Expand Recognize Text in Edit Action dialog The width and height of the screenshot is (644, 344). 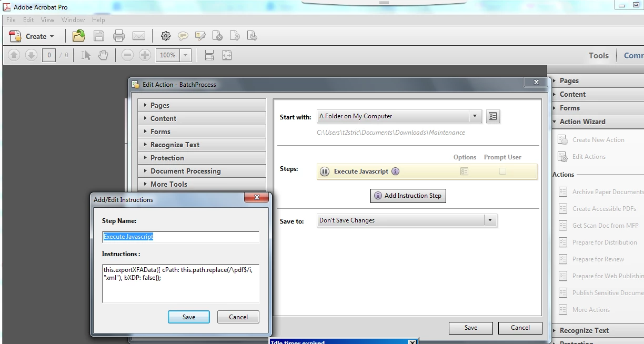202,145
